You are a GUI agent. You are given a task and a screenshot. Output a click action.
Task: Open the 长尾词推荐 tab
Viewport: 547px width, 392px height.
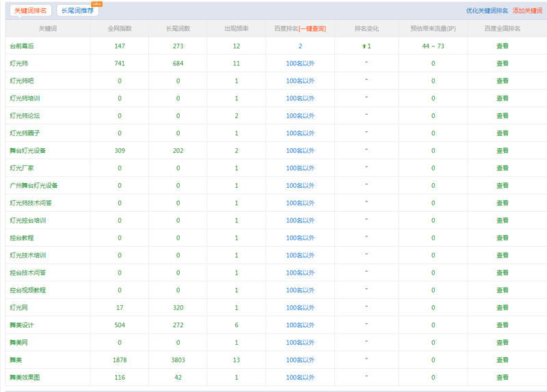(x=77, y=10)
